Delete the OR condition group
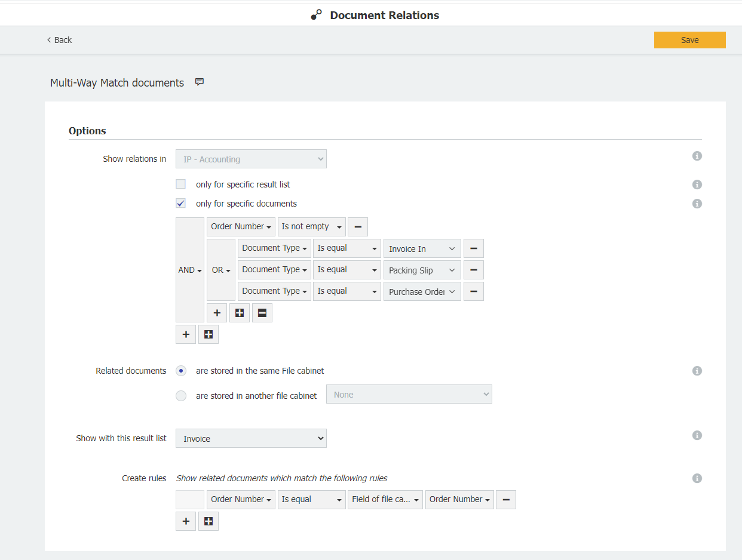The width and height of the screenshot is (742, 560). [x=262, y=313]
